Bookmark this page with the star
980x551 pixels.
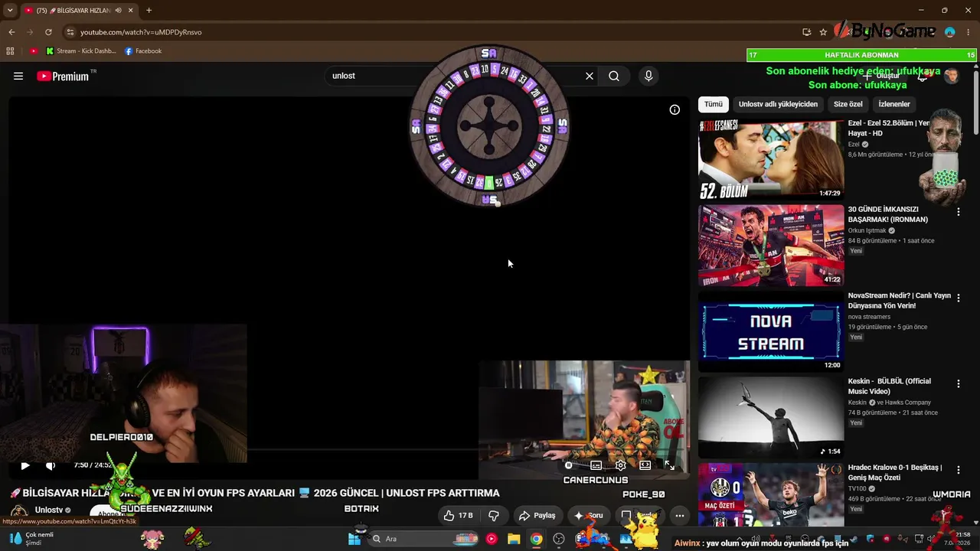coord(823,32)
